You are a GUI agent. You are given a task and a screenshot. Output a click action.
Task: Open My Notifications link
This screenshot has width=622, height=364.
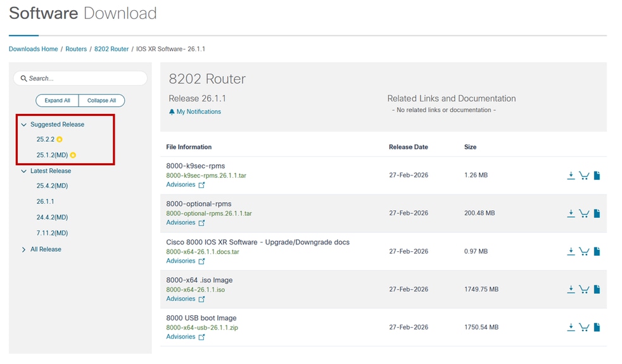click(x=199, y=112)
